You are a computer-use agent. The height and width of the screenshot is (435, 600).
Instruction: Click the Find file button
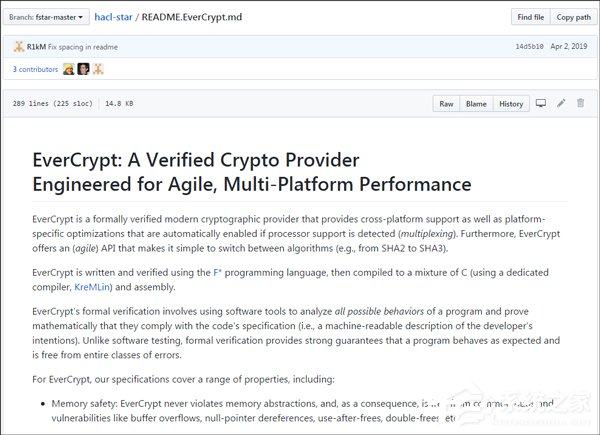(530, 17)
